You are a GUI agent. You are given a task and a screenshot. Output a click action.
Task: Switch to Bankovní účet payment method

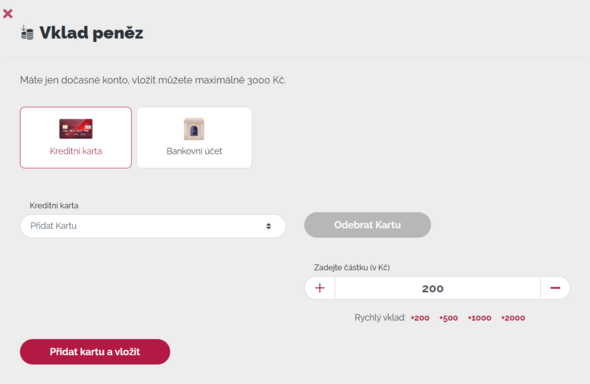[x=194, y=138]
